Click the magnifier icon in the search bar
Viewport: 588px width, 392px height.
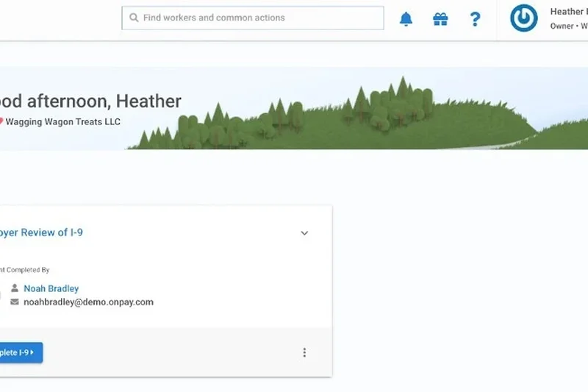point(133,18)
